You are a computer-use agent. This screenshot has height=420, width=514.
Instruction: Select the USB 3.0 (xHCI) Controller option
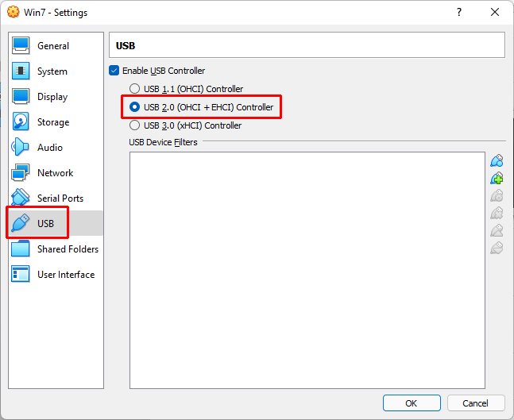tap(133, 125)
